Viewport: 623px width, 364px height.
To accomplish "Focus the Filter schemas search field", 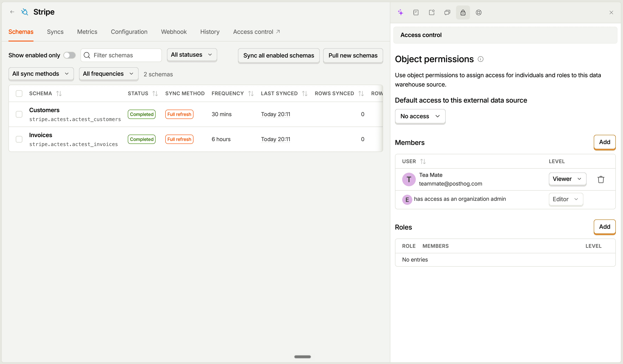I will (121, 55).
